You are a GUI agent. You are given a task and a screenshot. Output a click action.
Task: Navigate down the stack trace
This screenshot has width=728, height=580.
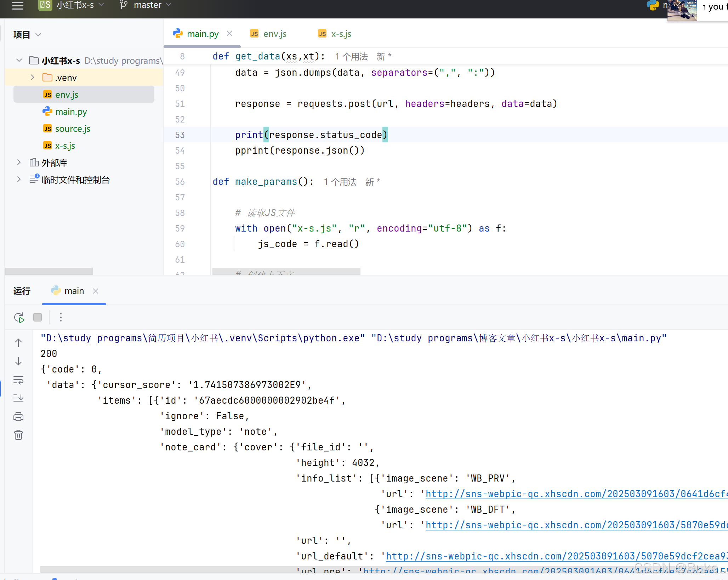[18, 361]
